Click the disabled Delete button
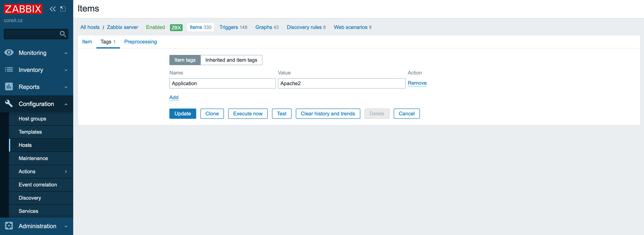644x235 pixels. (377, 114)
